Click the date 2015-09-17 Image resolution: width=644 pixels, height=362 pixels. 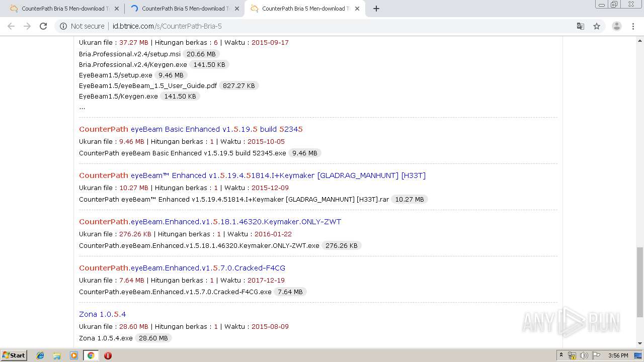(x=270, y=43)
